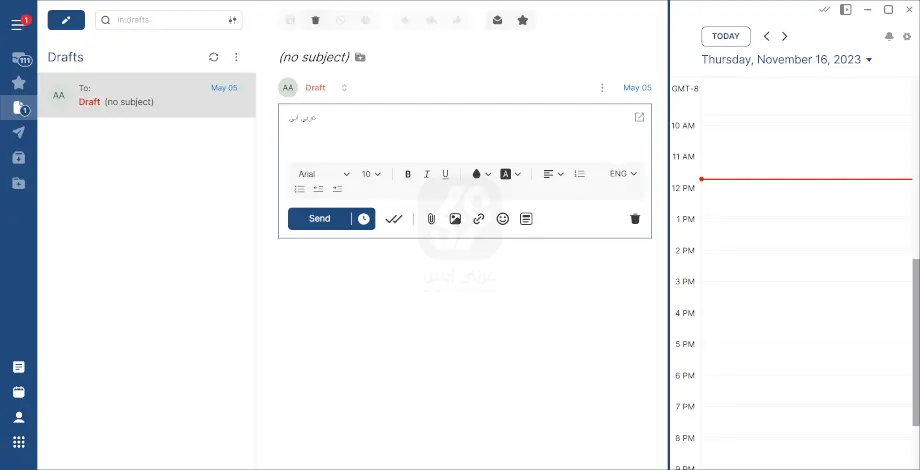The width and height of the screenshot is (920, 470).
Task: Open the apps grid icon in sidebar
Action: [x=19, y=442]
